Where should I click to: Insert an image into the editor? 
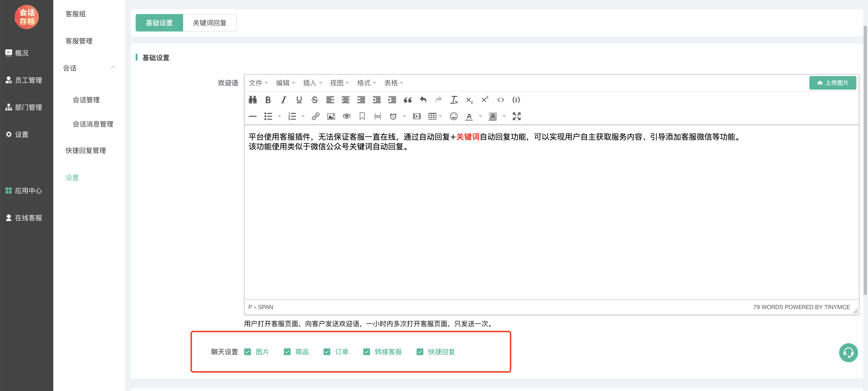pos(331,116)
